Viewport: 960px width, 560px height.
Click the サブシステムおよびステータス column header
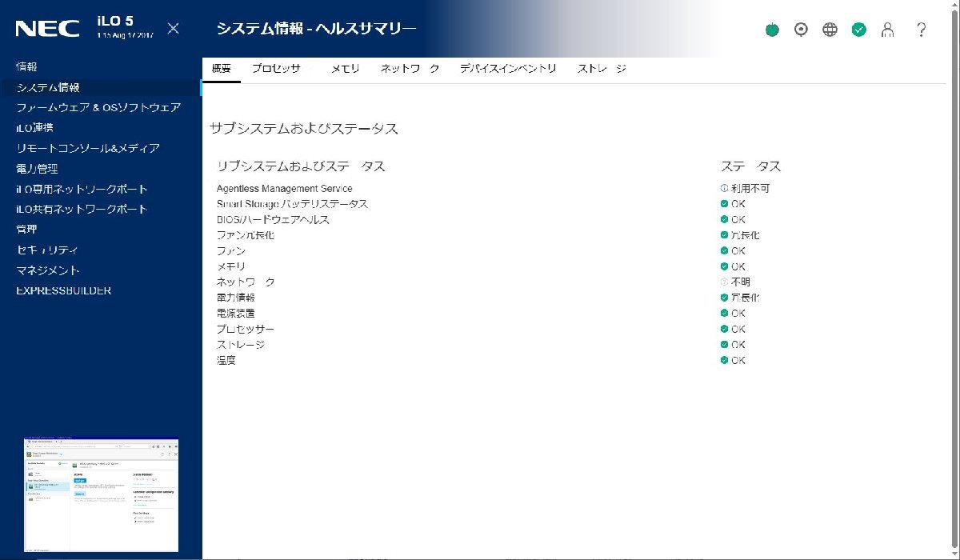click(x=301, y=166)
